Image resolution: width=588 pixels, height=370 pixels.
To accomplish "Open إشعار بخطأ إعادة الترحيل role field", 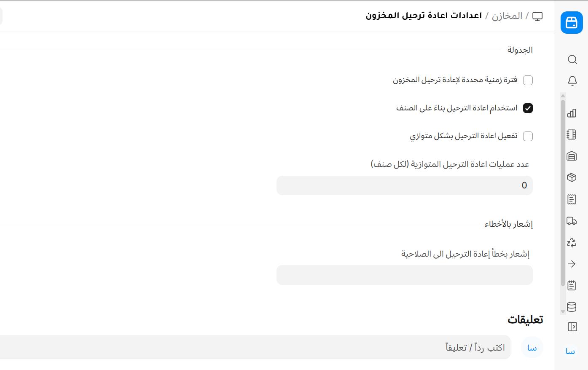I will coord(404,275).
